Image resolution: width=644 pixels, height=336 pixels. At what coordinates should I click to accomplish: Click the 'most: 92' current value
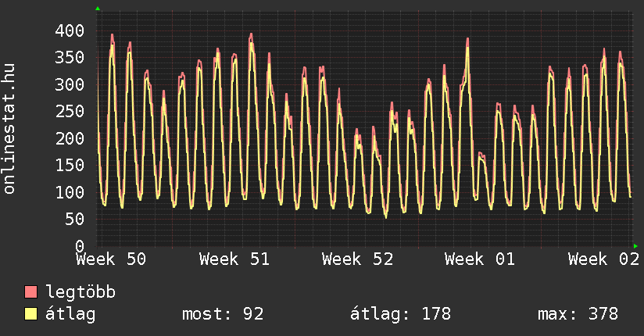[223, 314]
